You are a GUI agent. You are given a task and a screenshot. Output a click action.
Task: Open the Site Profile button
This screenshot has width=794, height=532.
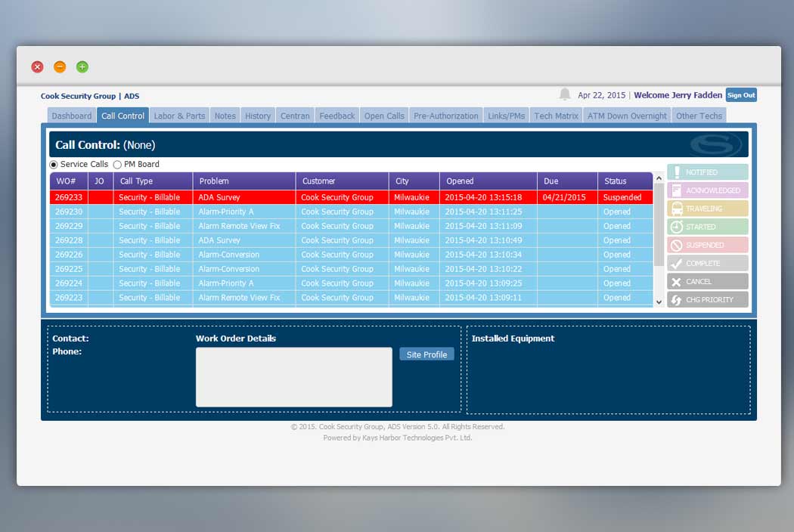426,354
